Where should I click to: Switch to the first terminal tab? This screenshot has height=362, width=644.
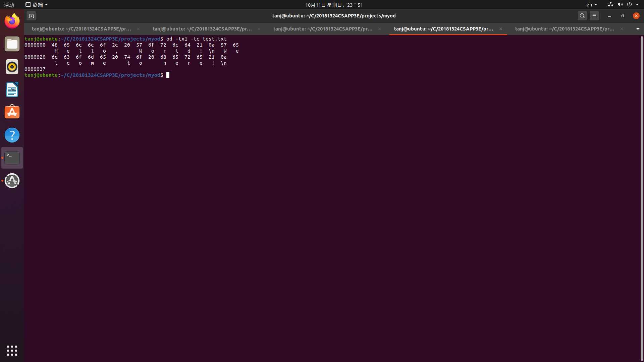click(82, 29)
